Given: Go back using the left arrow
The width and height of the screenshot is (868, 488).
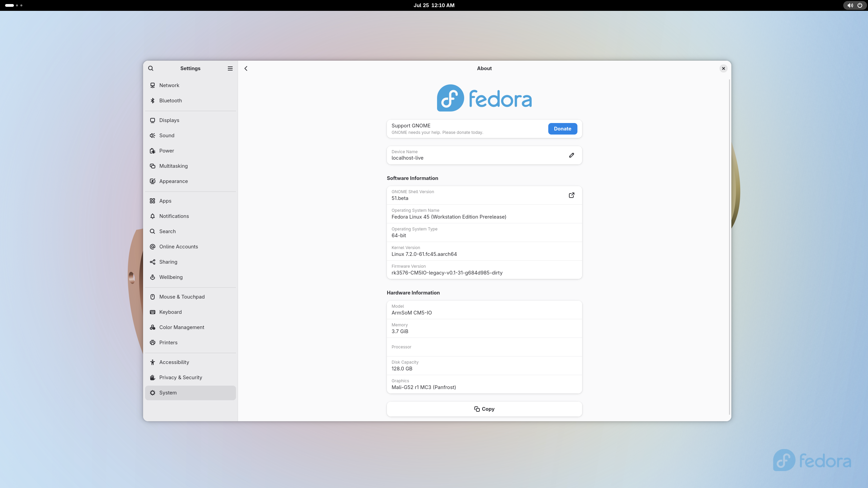Looking at the screenshot, I should pos(246,68).
